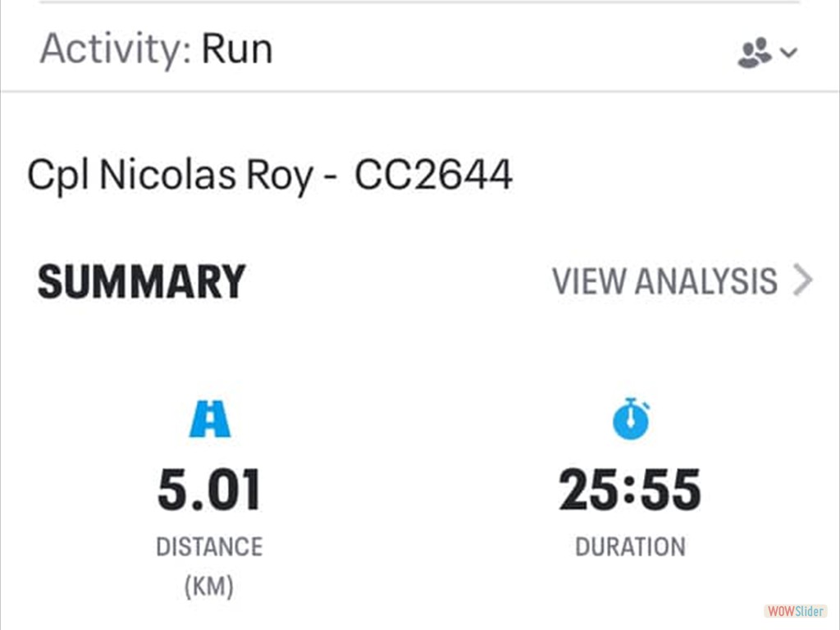The height and width of the screenshot is (630, 840).
Task: Click the name Nicolas in workout title
Action: point(167,175)
